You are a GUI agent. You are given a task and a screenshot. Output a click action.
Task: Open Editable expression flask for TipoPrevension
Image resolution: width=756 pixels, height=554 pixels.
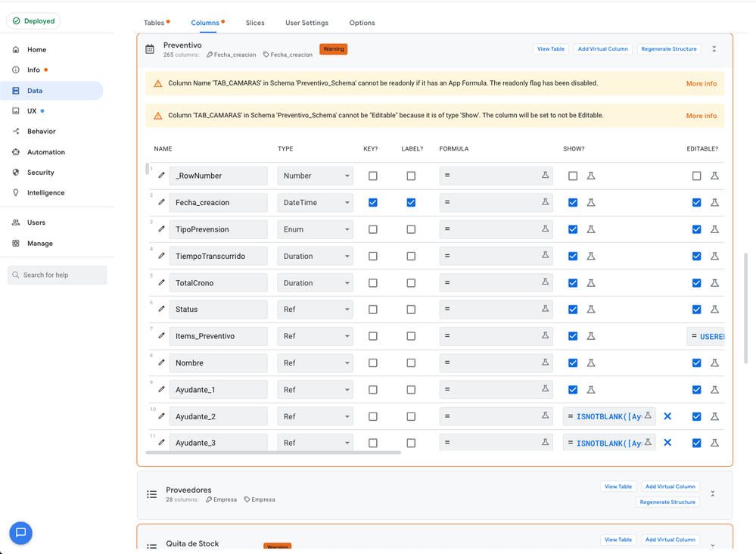pos(714,229)
